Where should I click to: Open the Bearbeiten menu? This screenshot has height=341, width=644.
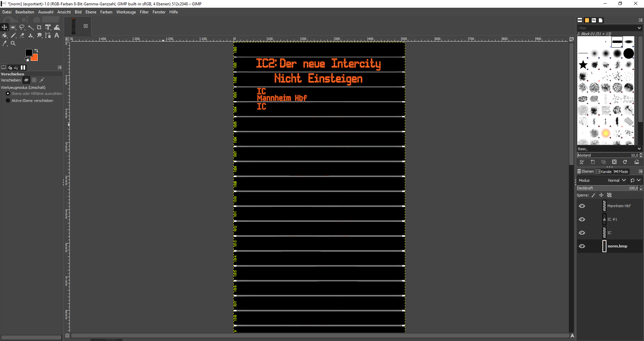25,12
